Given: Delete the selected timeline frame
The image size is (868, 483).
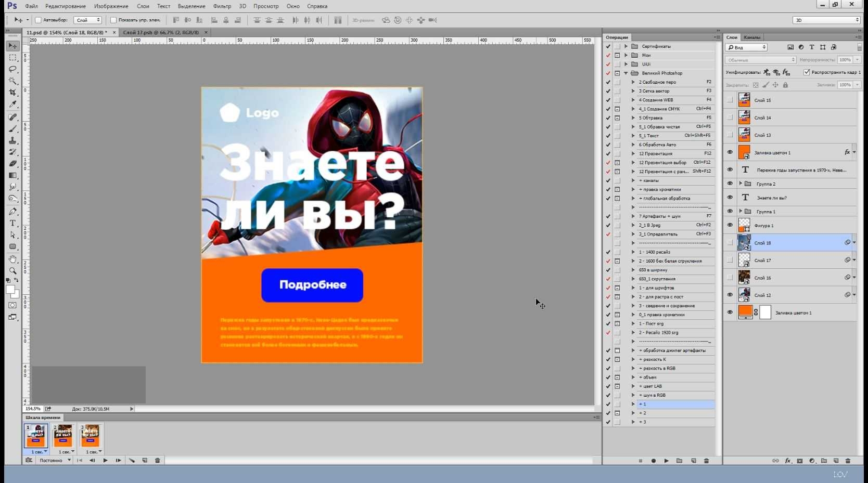Looking at the screenshot, I should click(x=158, y=460).
